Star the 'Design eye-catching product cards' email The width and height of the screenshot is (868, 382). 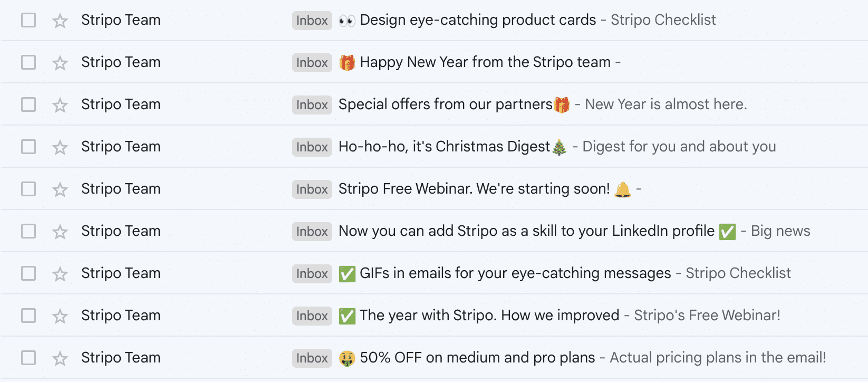pyautogui.click(x=60, y=21)
